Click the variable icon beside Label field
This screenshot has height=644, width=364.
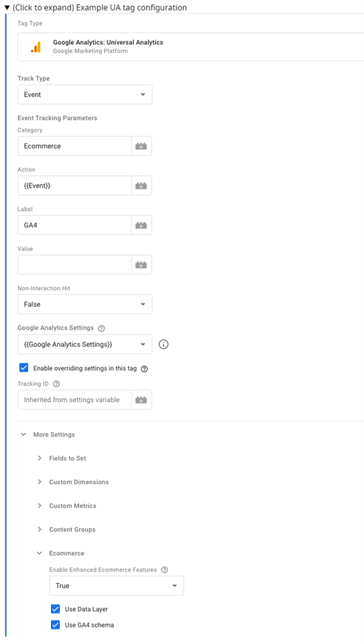[x=141, y=225]
